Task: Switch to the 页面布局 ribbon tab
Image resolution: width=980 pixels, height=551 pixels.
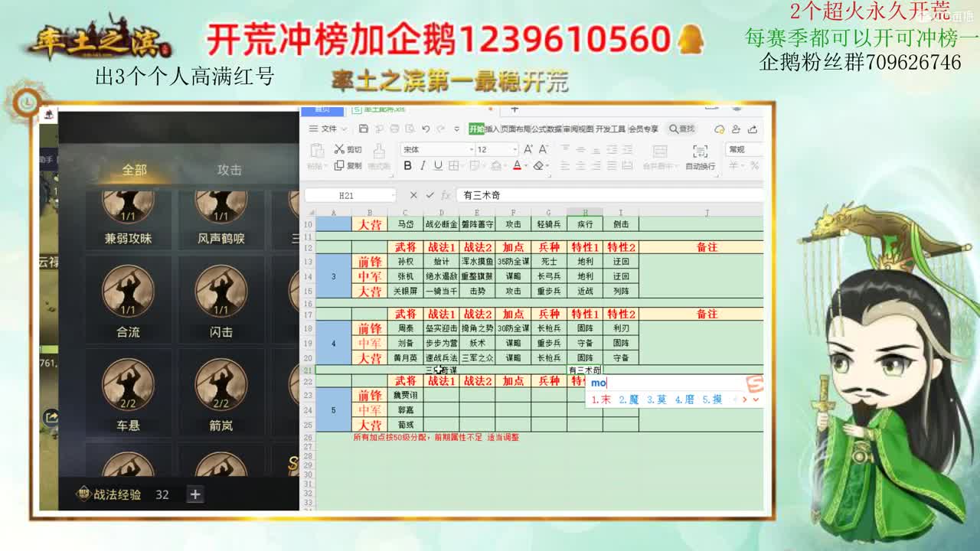Action: (516, 129)
